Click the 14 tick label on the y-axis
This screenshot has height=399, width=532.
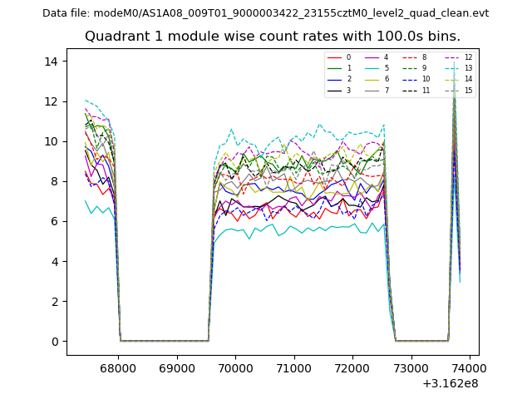[x=50, y=62]
